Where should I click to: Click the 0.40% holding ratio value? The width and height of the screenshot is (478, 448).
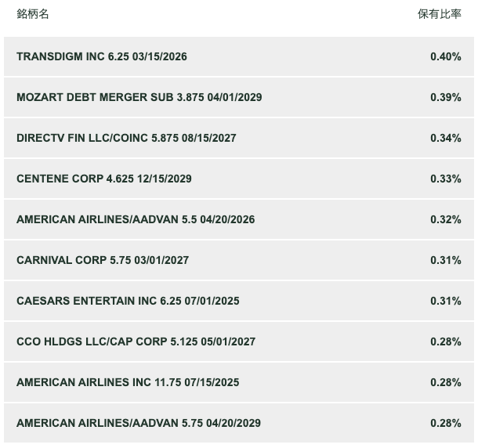tap(446, 56)
